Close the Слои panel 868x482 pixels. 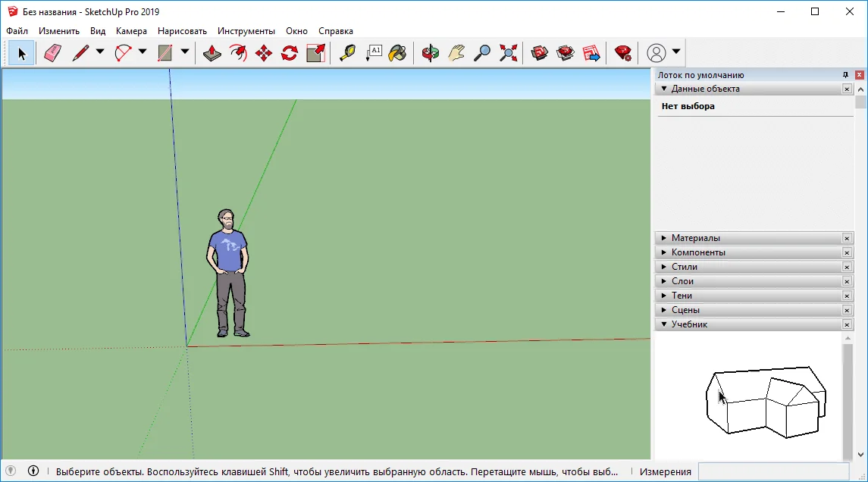(x=847, y=281)
